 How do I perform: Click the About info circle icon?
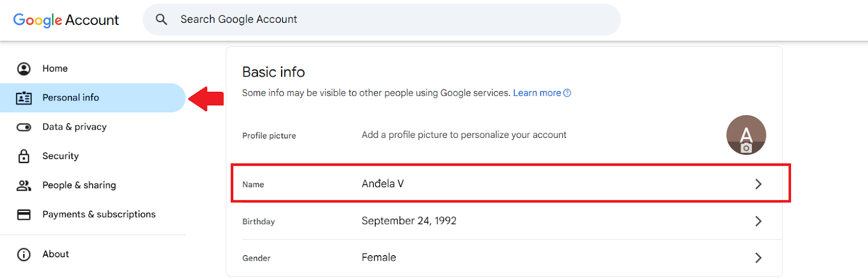point(24,254)
